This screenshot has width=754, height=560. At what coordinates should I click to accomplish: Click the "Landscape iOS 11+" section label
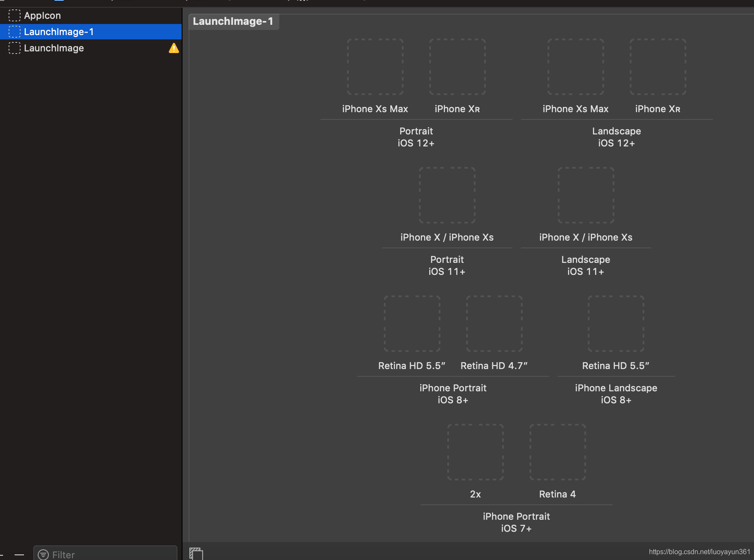tap(586, 265)
